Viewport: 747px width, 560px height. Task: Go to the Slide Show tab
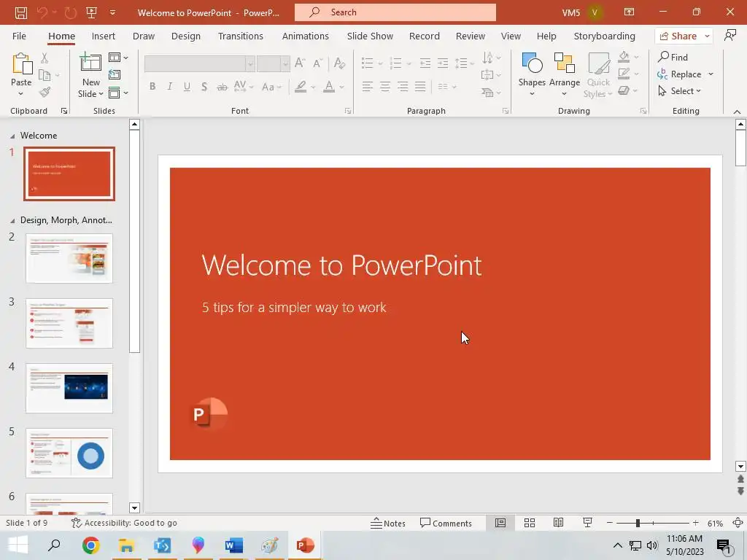click(370, 36)
